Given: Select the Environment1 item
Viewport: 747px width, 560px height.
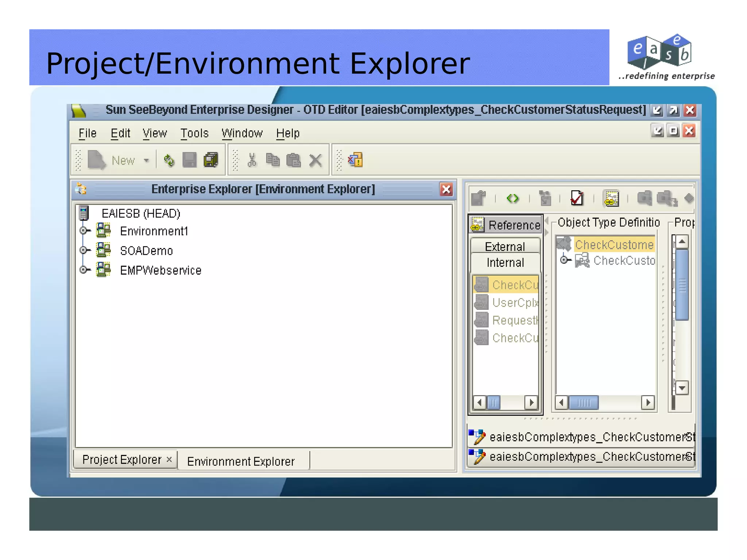Looking at the screenshot, I should click(x=154, y=231).
